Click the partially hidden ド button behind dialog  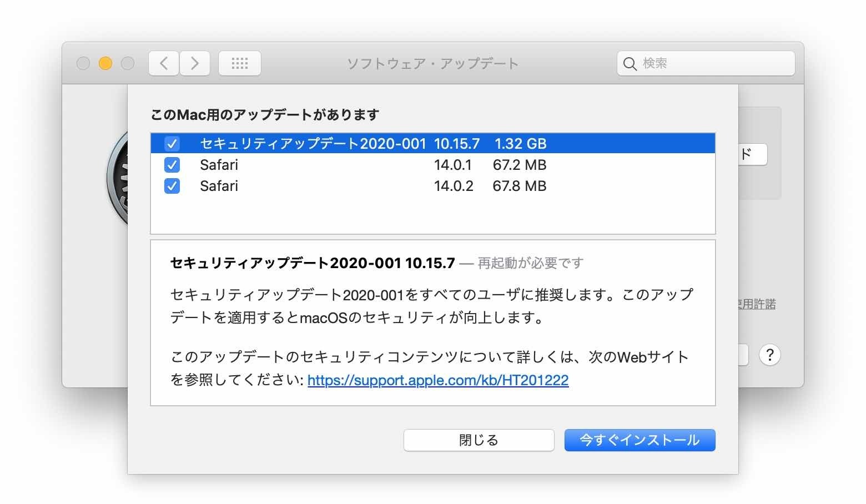(x=753, y=154)
